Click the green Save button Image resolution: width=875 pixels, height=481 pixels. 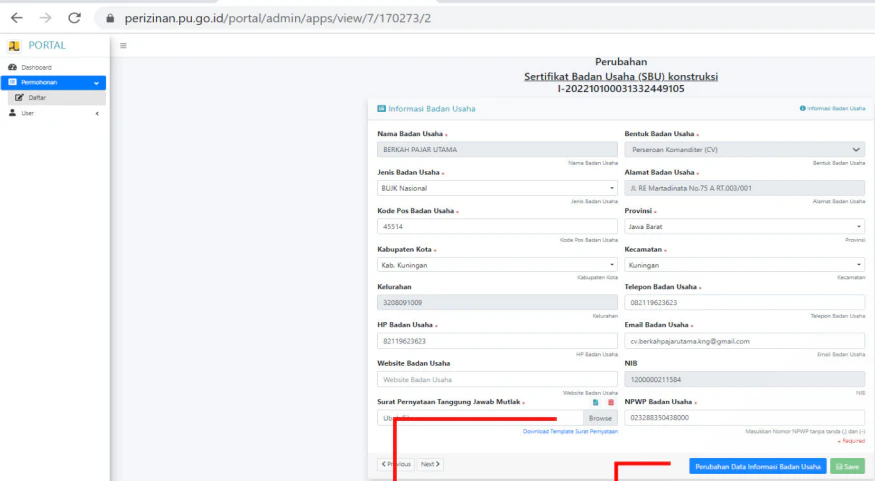(847, 466)
